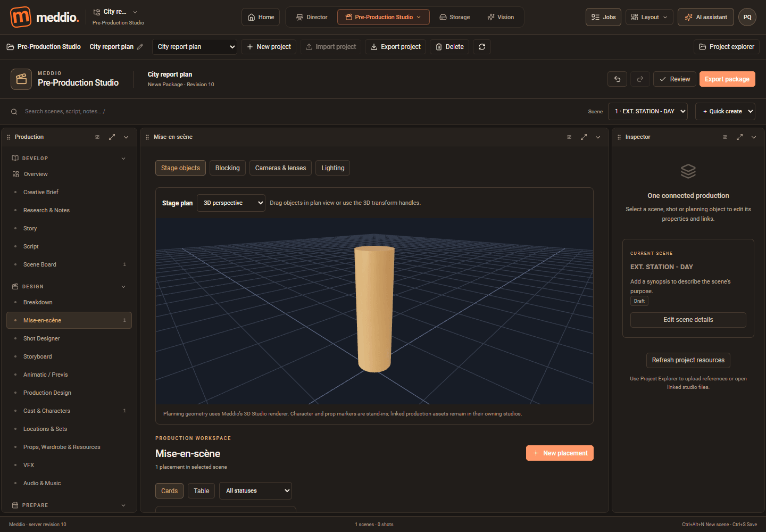
Task: Click Edit scene details
Action: click(688, 320)
